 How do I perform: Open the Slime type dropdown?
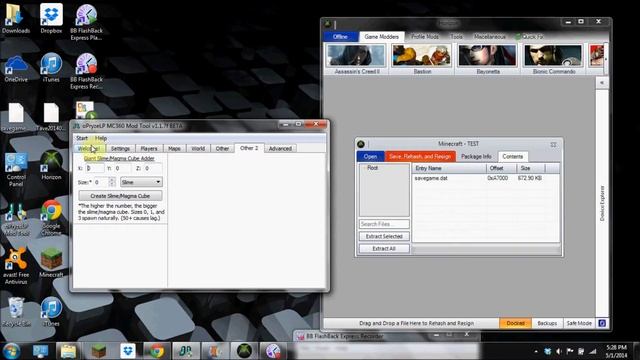141,182
